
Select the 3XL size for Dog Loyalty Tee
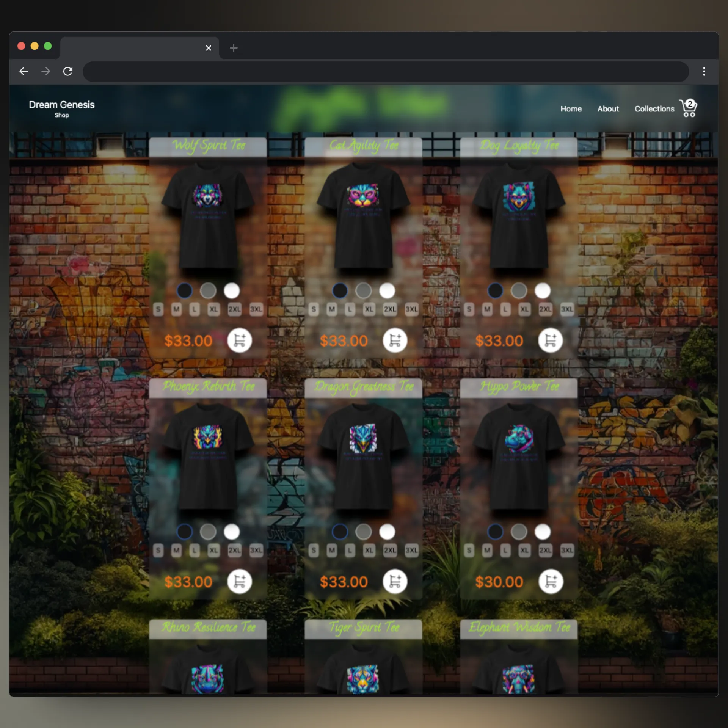[x=568, y=309]
